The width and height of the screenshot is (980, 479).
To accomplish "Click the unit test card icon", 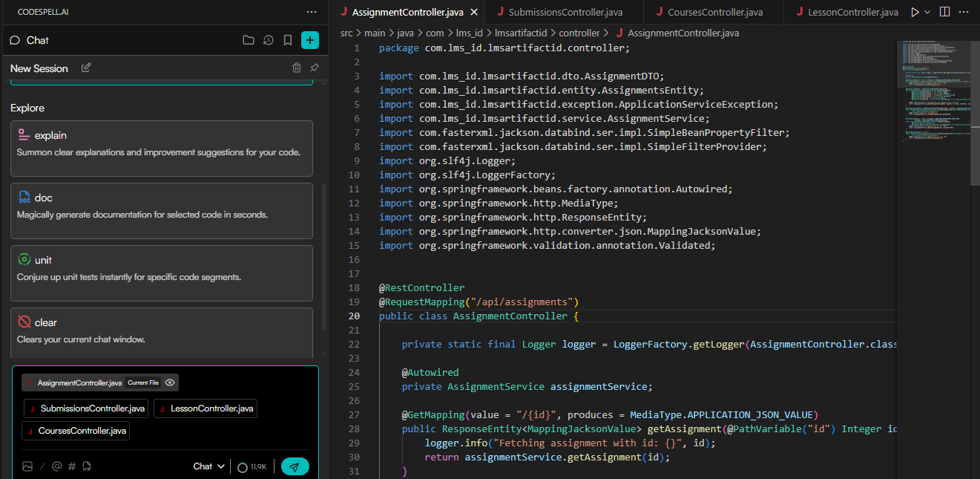I will click(24, 260).
